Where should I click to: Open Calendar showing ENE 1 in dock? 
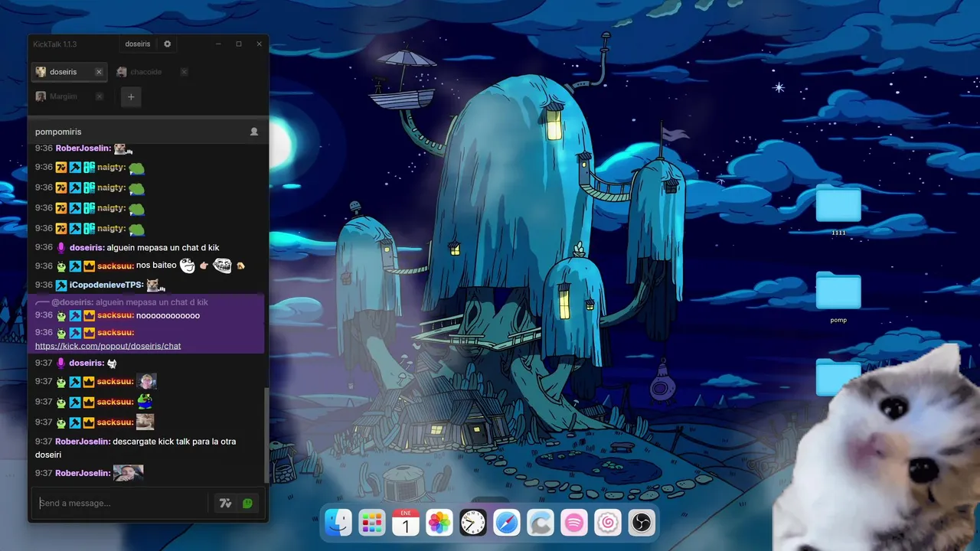406,523
